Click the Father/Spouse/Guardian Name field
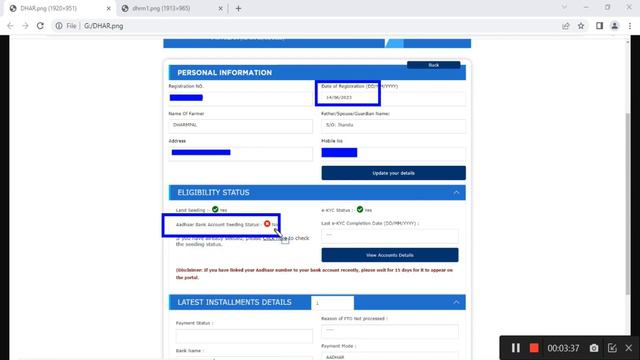 point(393,126)
